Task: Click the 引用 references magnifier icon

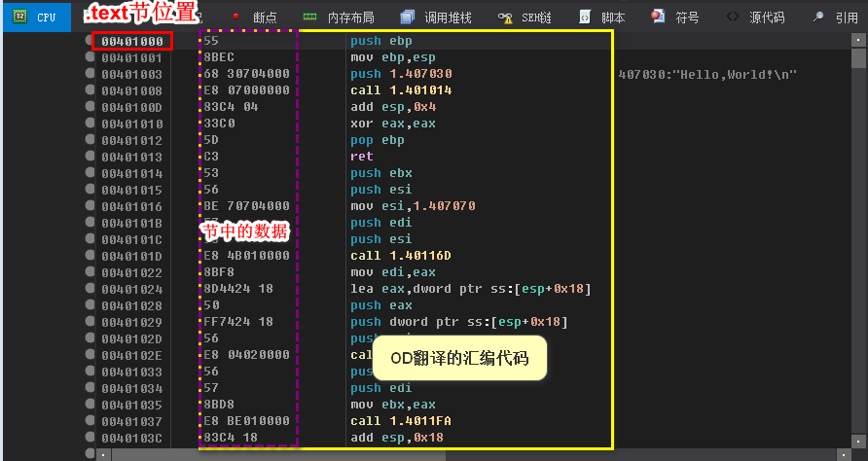Action: pyautogui.click(x=817, y=17)
